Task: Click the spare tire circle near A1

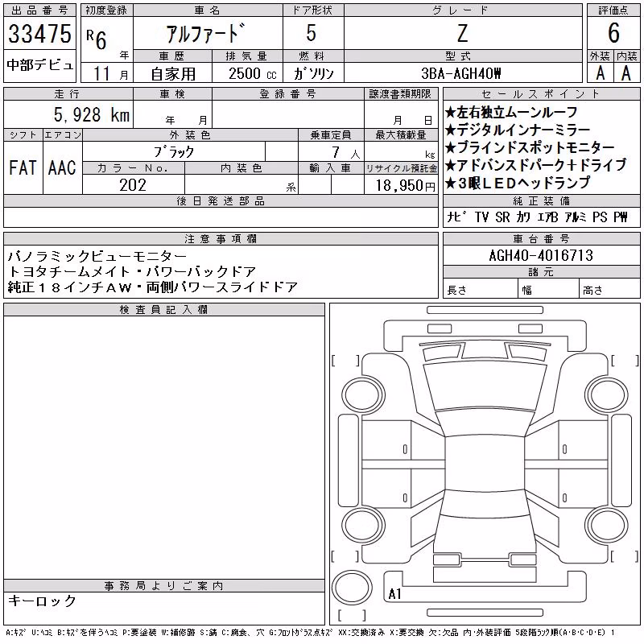Action: click(x=352, y=587)
